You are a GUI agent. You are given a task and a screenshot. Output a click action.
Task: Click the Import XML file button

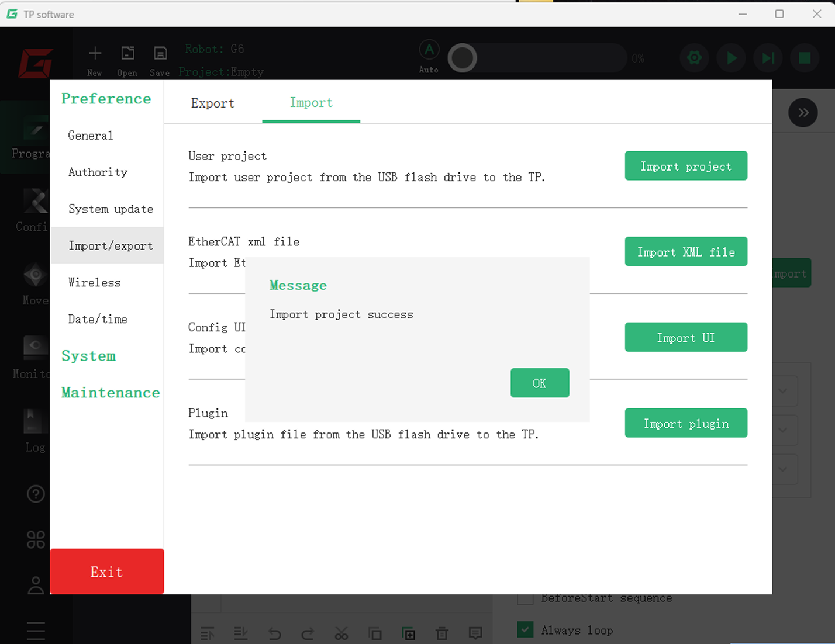686,252
